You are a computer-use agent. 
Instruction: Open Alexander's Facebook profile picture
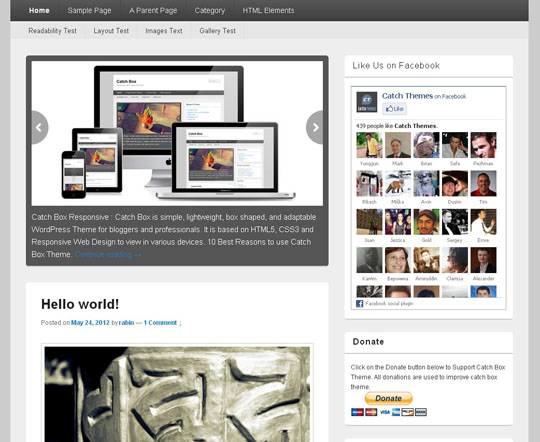[x=484, y=260]
